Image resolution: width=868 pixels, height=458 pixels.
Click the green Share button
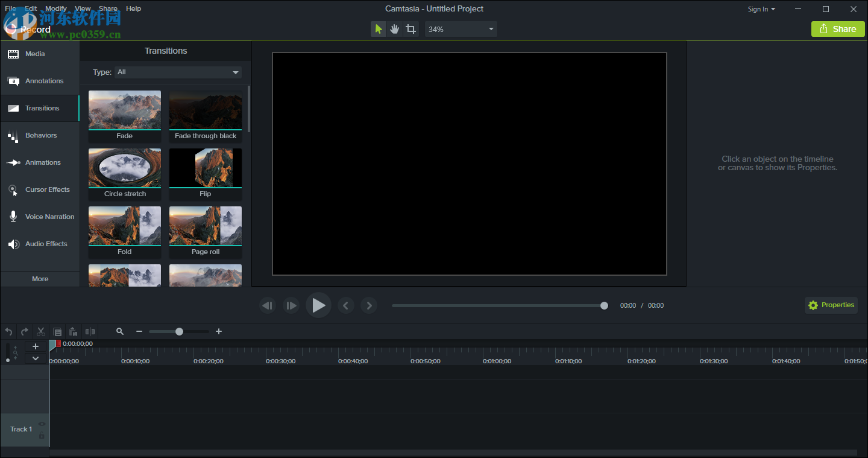[837, 28]
